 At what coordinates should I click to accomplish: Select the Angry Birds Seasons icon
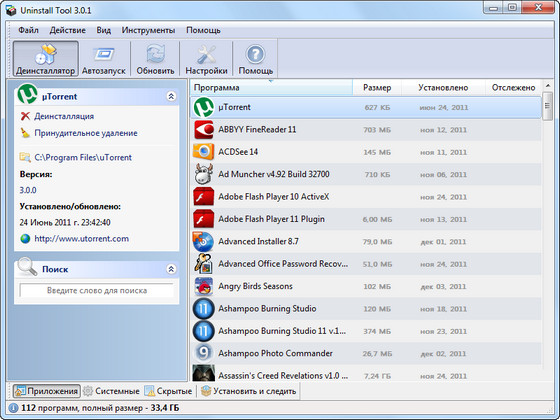[204, 286]
